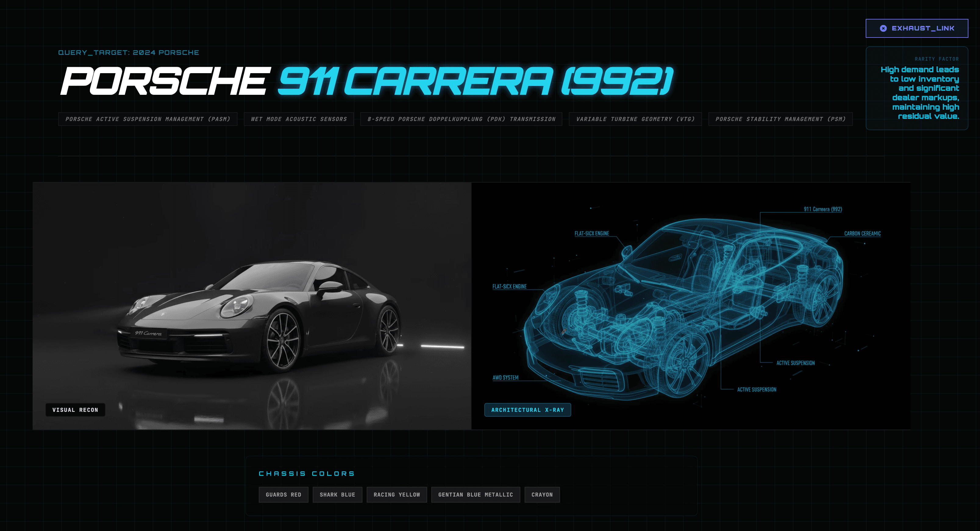Select the Racing Yellow color chip
This screenshot has width=980, height=531.
click(396, 494)
